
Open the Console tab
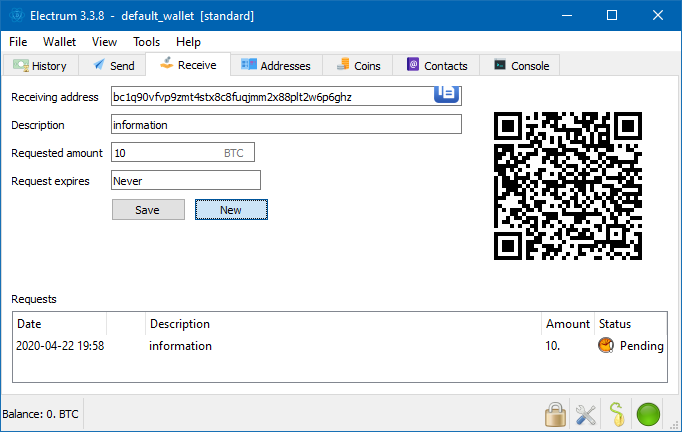[520, 66]
